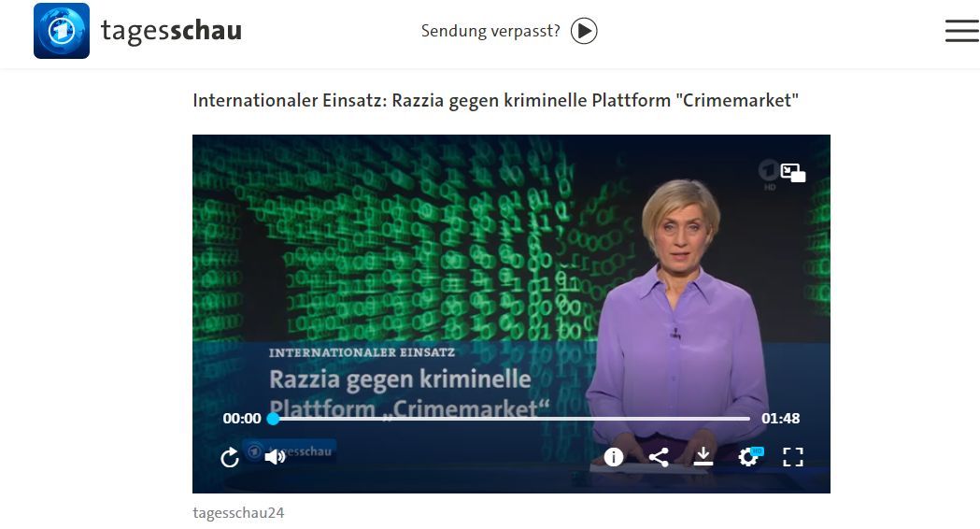This screenshot has width=980, height=529.
Task: Seek to middle of video timeline
Action: coord(511,419)
